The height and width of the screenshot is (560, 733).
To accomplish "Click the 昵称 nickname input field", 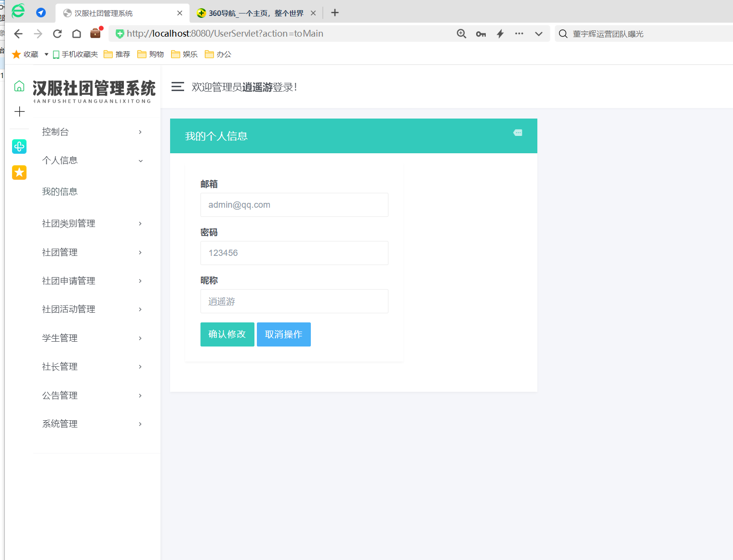I will (x=294, y=301).
